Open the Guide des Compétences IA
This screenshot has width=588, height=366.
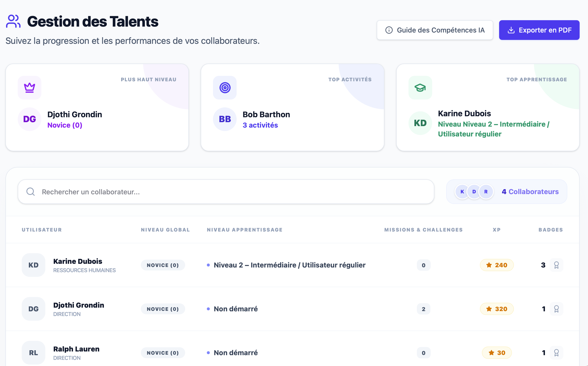(435, 30)
